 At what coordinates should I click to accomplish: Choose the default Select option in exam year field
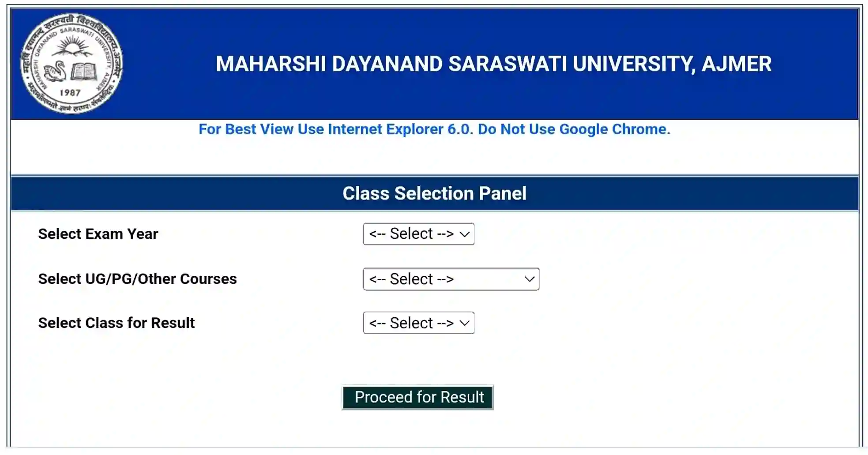tap(410, 234)
